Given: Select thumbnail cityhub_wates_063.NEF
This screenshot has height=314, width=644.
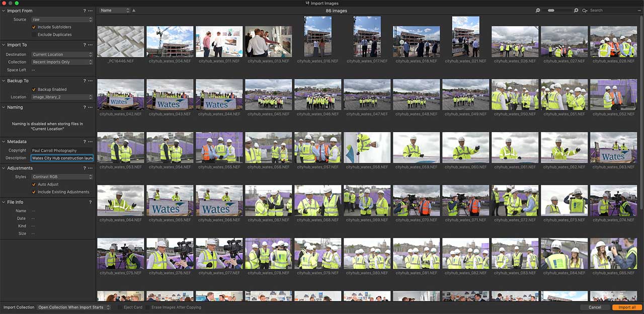Looking at the screenshot, I should click(x=613, y=148).
